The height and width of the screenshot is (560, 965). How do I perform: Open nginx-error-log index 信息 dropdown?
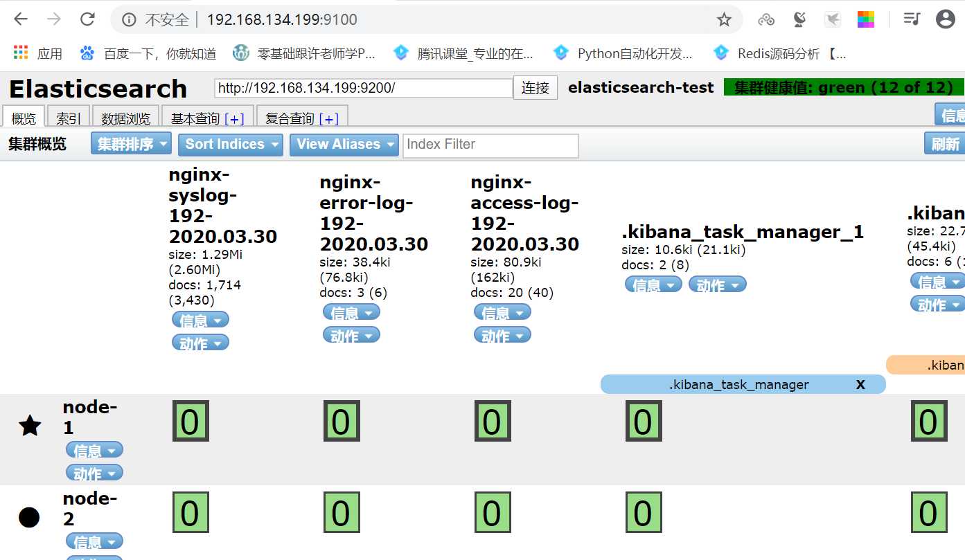(x=351, y=312)
